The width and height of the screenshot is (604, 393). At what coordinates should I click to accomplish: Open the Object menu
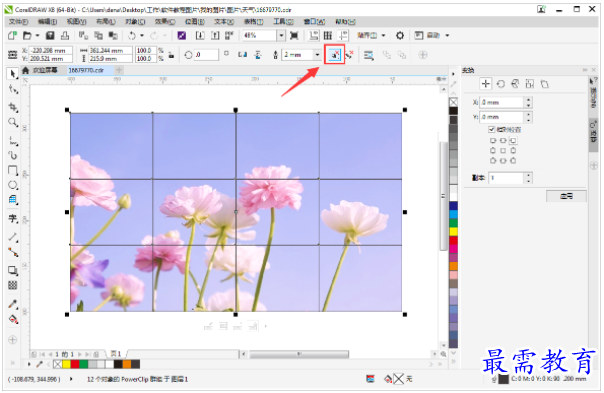[135, 22]
